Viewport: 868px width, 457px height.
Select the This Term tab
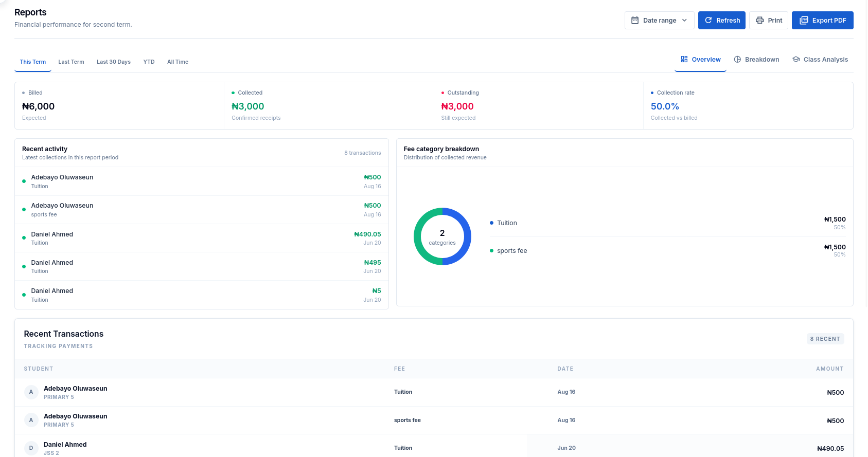point(33,62)
